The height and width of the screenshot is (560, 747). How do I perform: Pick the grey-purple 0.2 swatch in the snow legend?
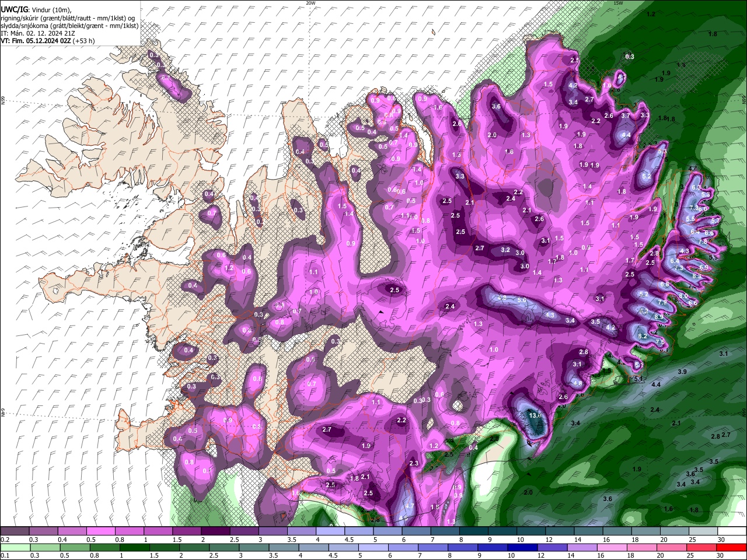pos(14,531)
